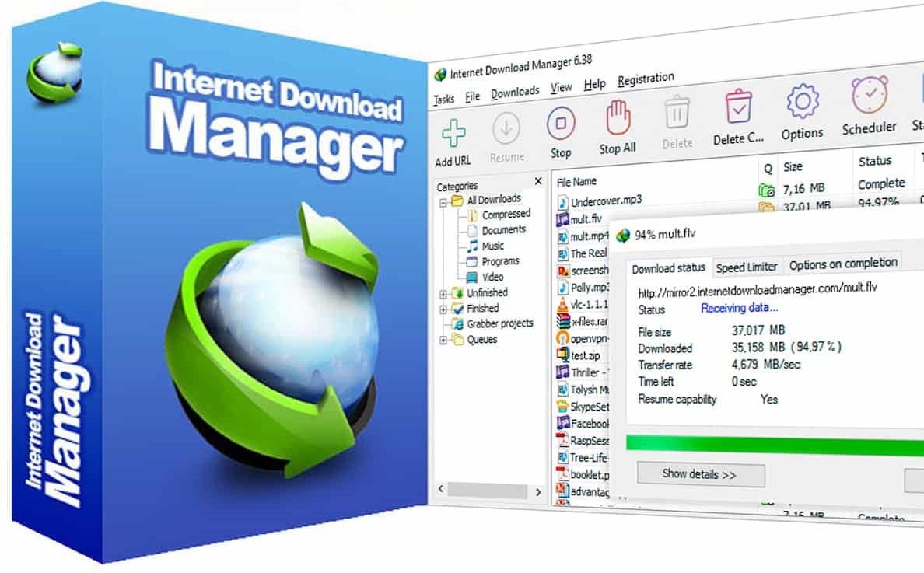Image resolution: width=924 pixels, height=573 pixels.
Task: Click the Q column header
Action: 768,169
